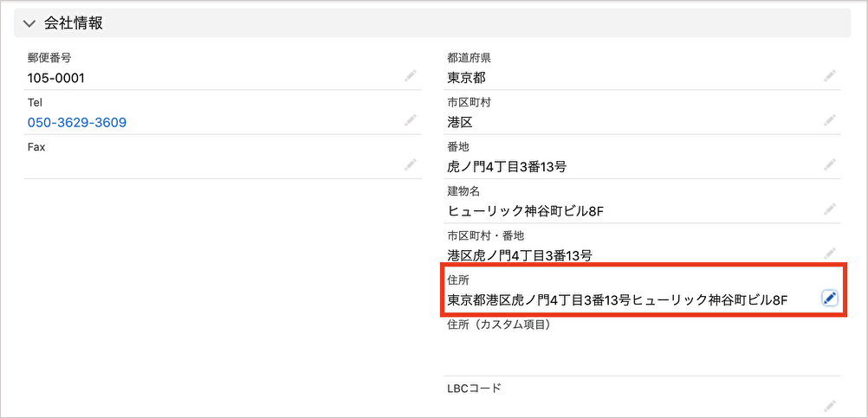Screen dimensions: 868x418
Task: Edit the 建物名 field via pencil icon
Action: click(829, 209)
